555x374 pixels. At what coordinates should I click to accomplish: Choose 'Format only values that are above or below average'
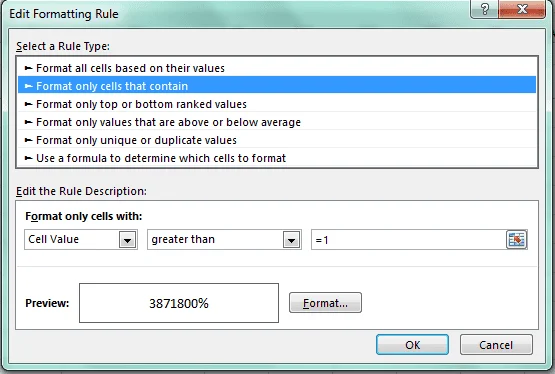tap(277, 122)
